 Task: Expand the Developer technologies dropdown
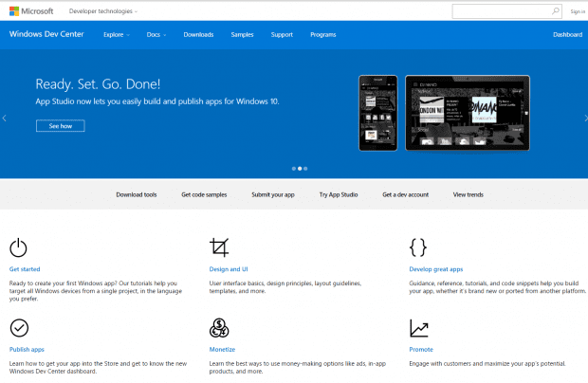[103, 11]
